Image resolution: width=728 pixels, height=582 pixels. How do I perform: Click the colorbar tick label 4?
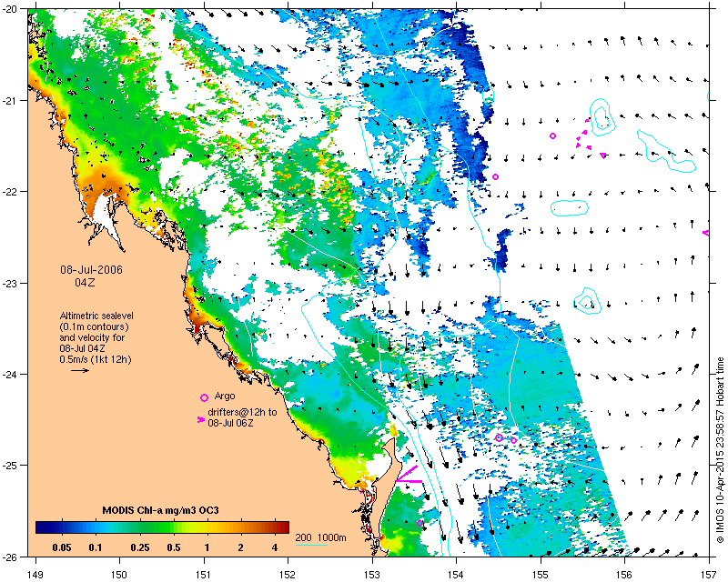pyautogui.click(x=275, y=547)
